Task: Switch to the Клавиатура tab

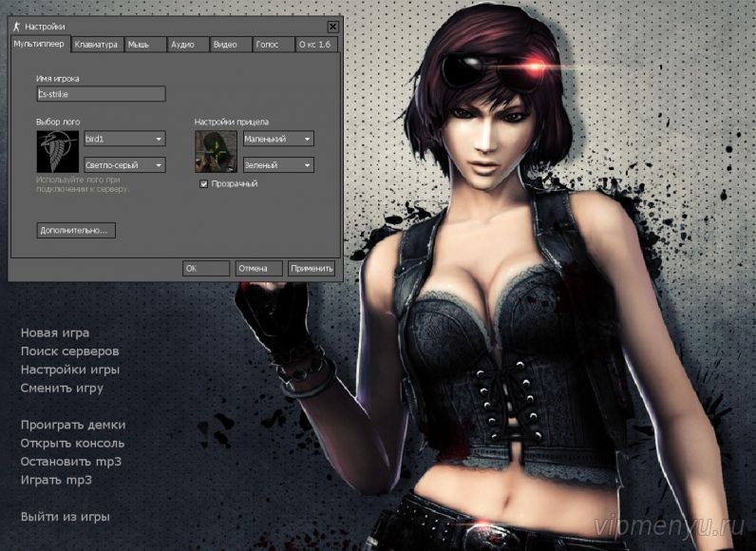Action: (x=97, y=45)
